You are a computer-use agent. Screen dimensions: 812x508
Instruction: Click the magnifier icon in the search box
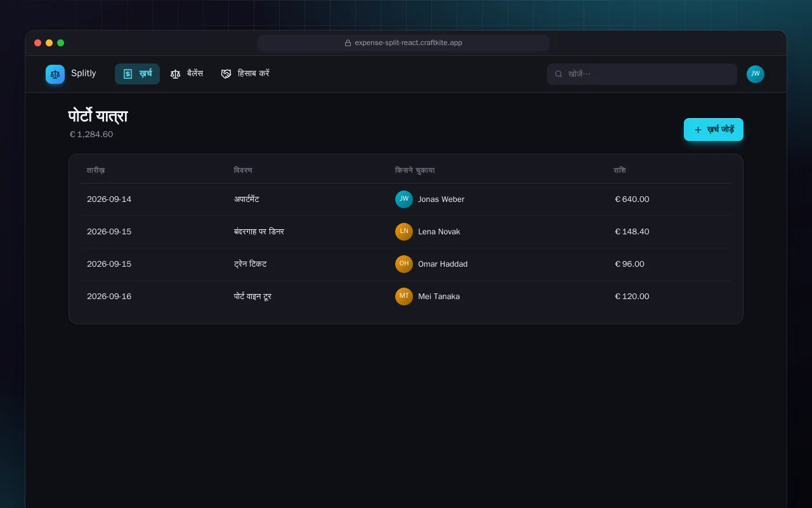pyautogui.click(x=559, y=74)
